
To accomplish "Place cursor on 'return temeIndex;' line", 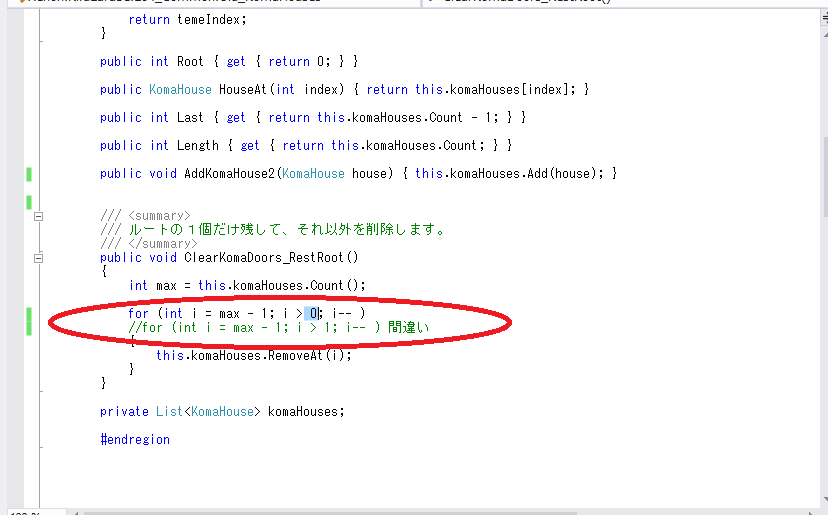I will tap(187, 20).
